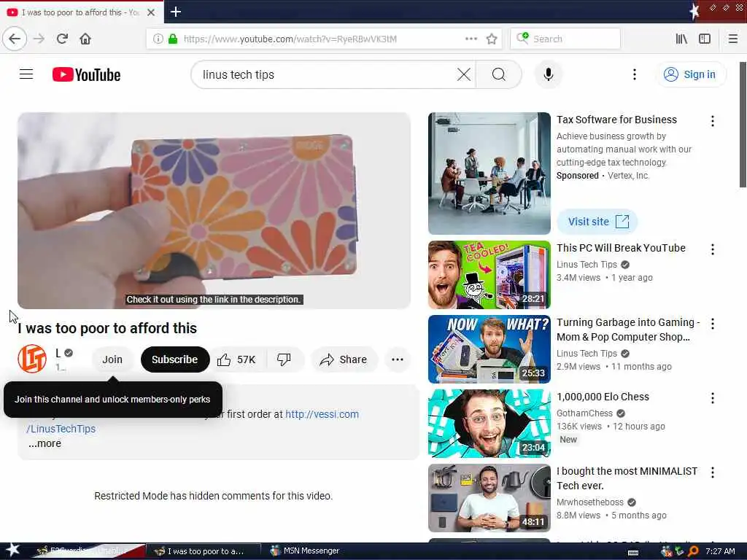The height and width of the screenshot is (560, 747).
Task: Open the Firefox hamburger menu
Action: (x=732, y=39)
